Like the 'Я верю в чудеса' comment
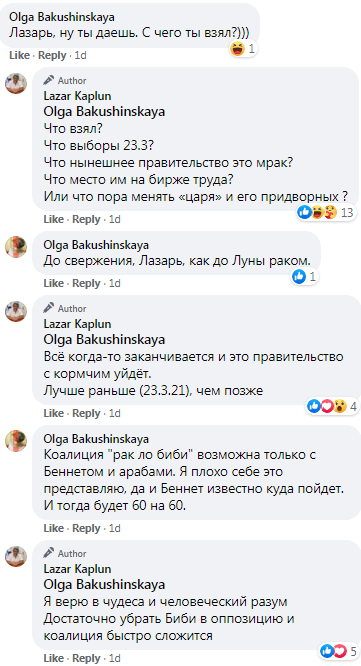The height and width of the screenshot is (666, 361). pyautogui.click(x=54, y=658)
